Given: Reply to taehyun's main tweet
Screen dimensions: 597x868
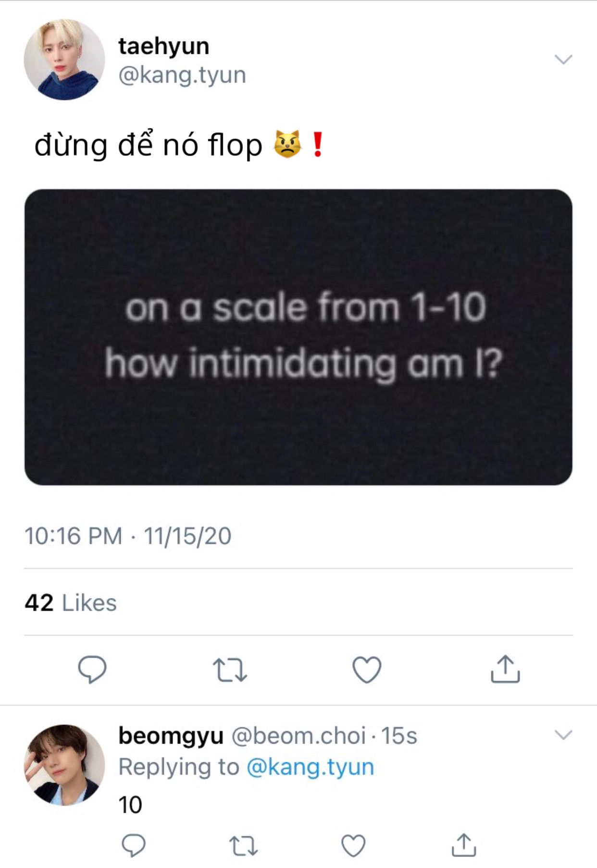Looking at the screenshot, I should (x=92, y=669).
